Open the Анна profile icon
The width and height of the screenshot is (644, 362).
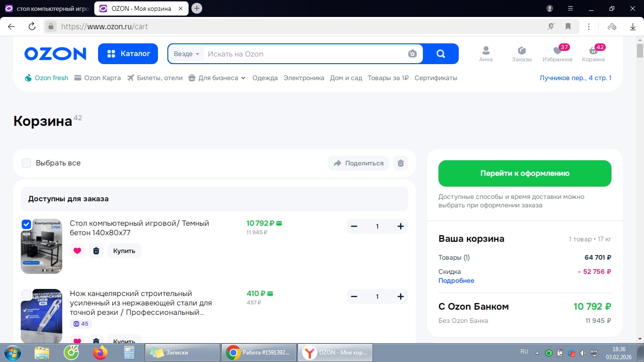click(x=486, y=54)
